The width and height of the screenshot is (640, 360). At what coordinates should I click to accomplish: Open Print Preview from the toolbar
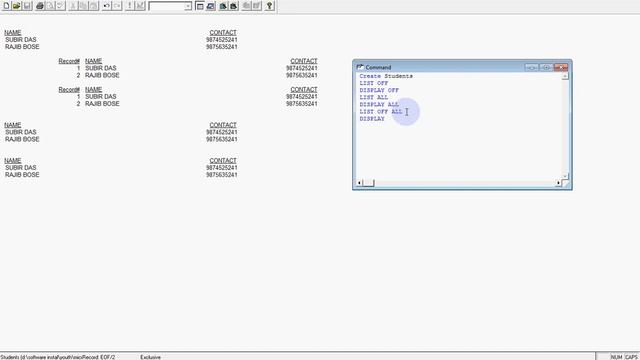(x=50, y=6)
